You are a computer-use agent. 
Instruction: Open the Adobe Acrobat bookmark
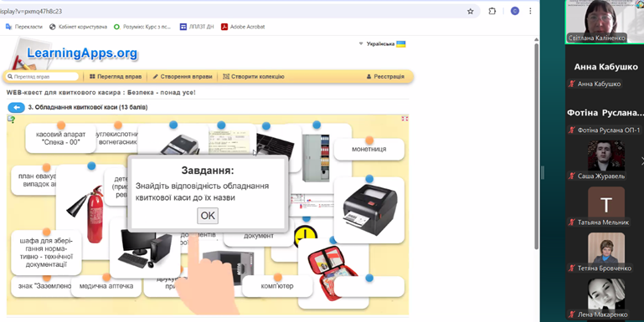pyautogui.click(x=243, y=27)
